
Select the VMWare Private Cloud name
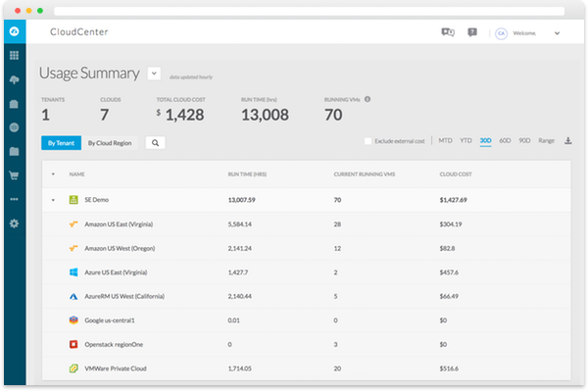click(116, 368)
